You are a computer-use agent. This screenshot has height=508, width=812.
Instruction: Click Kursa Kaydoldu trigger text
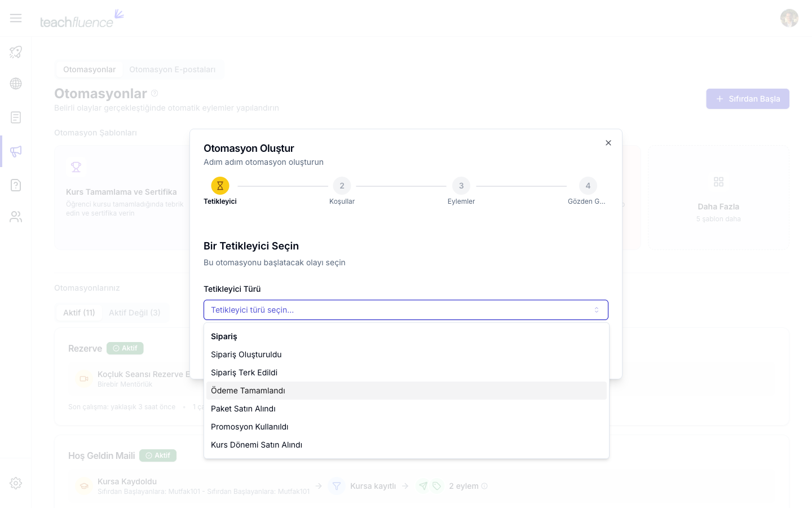127,481
